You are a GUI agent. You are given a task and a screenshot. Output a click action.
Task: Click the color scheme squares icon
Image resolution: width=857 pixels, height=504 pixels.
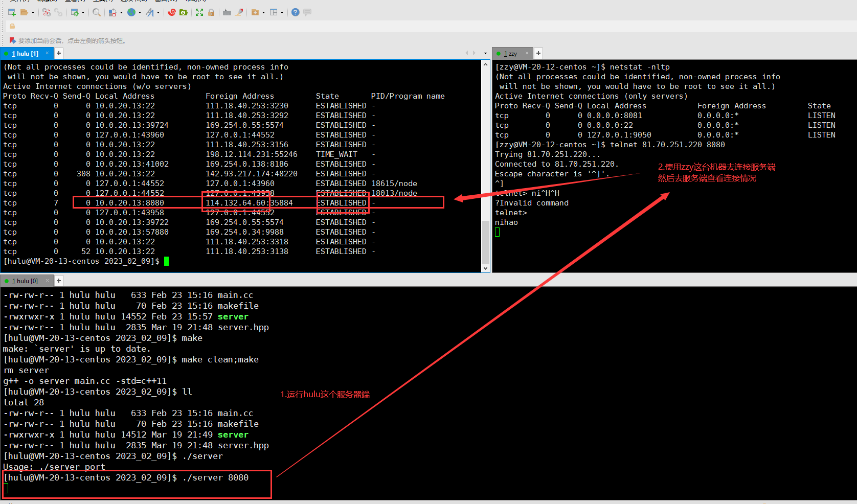pyautogui.click(x=112, y=12)
